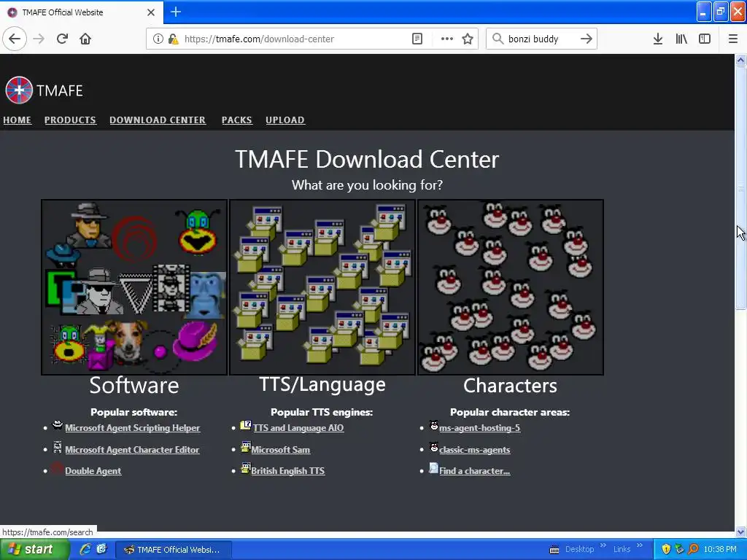Click the Microsoft Sam package icon
Image resolution: width=747 pixels, height=560 pixels.
[245, 447]
